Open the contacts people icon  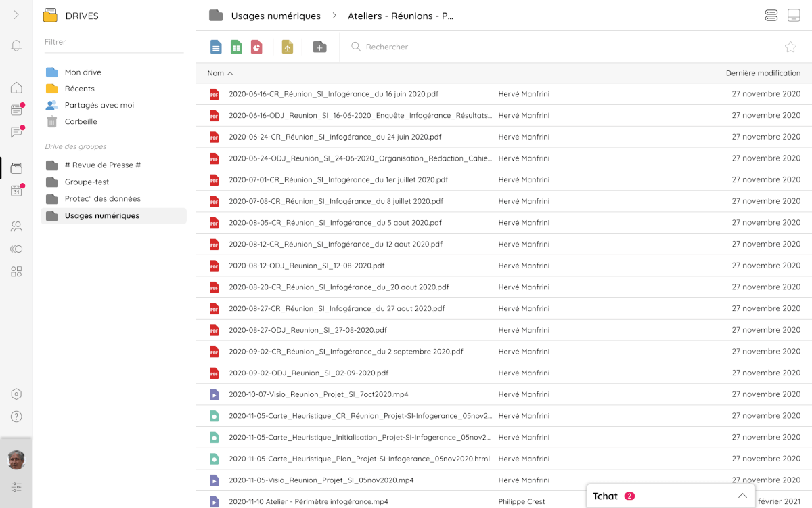(16, 226)
